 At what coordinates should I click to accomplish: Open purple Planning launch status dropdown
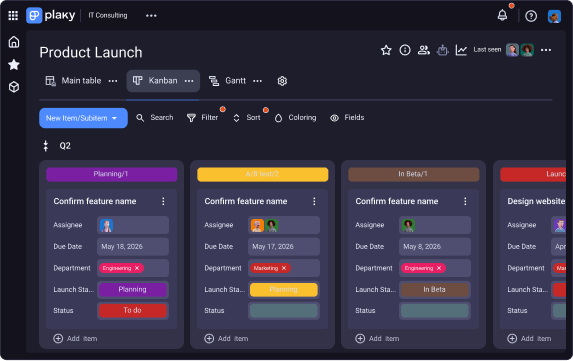click(133, 290)
